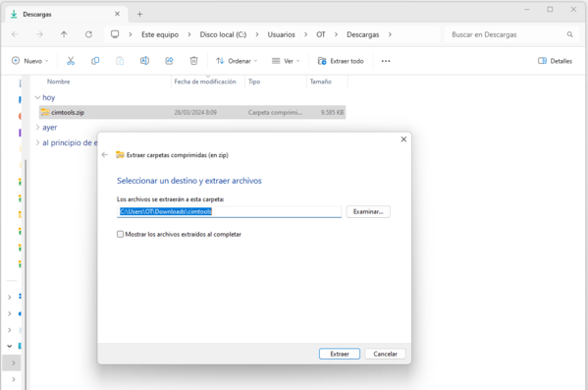
Task: Click the Delete trash icon
Action: tap(194, 61)
